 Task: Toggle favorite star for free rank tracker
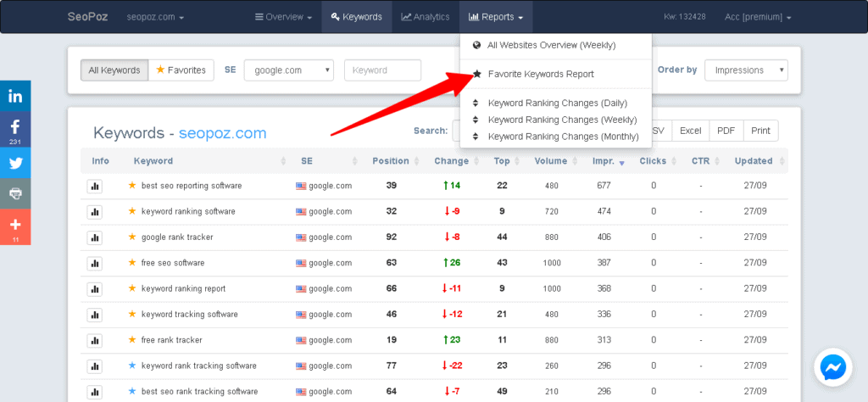pos(131,339)
